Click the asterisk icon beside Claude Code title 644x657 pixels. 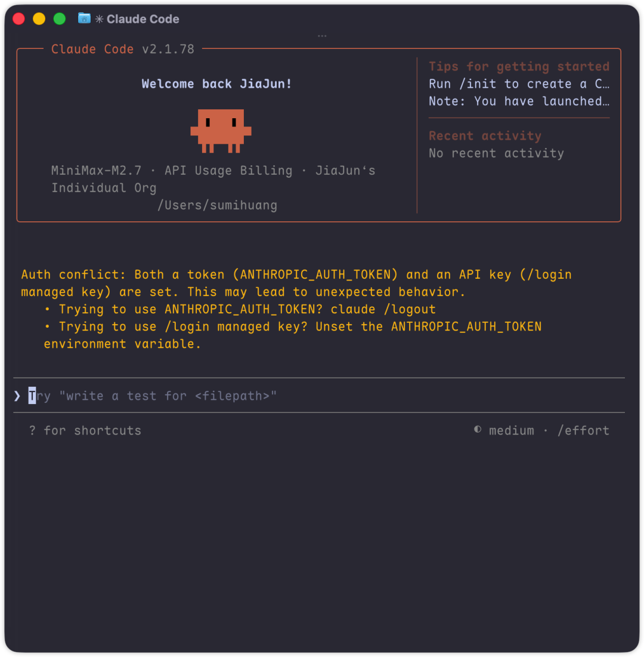99,19
